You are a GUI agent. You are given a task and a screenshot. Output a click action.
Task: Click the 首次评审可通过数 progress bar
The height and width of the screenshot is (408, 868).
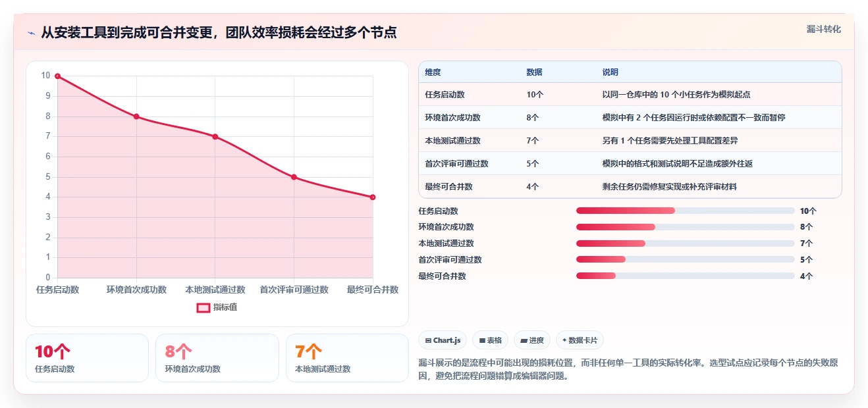click(x=686, y=260)
